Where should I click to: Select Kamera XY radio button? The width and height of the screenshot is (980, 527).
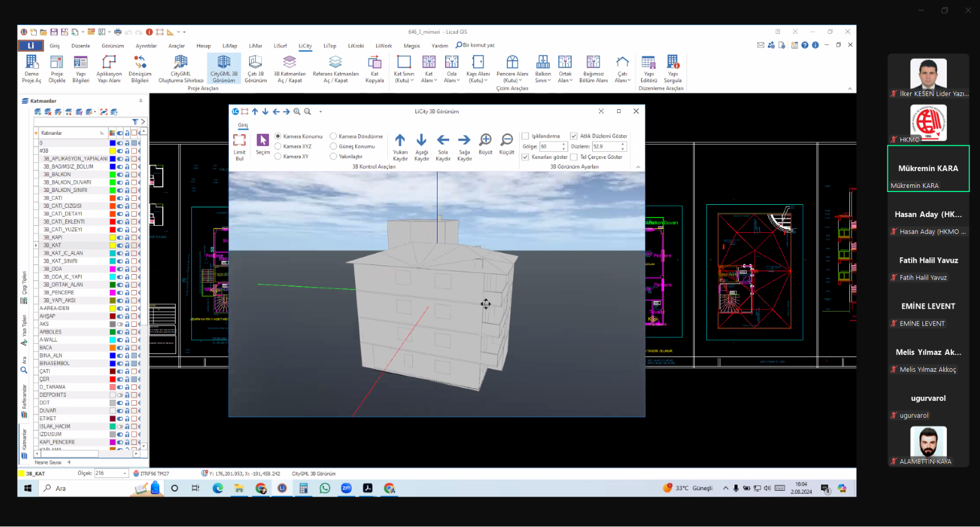[278, 156]
